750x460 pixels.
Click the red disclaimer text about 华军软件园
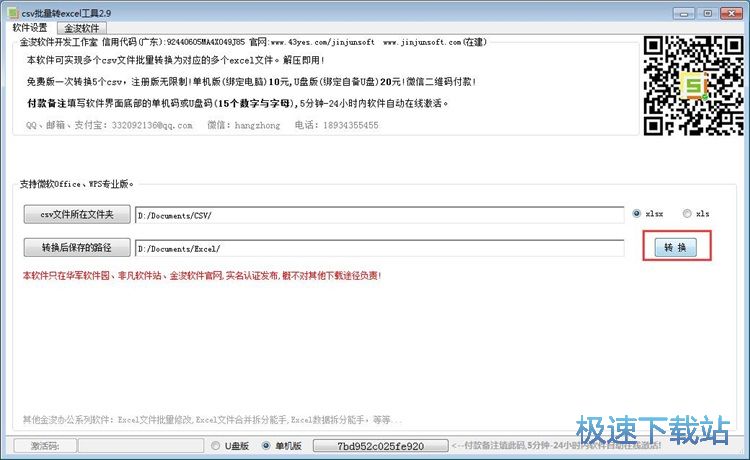202,275
